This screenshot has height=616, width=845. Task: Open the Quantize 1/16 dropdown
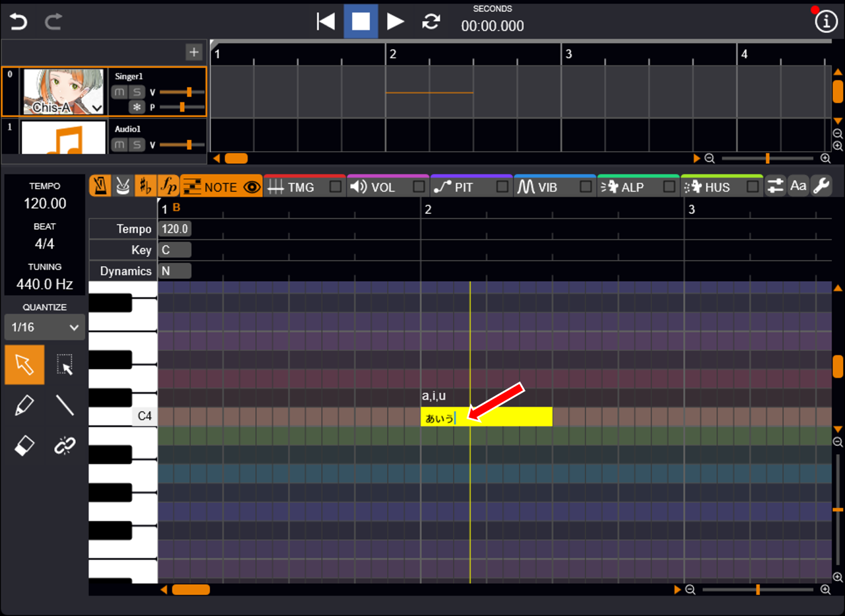point(45,327)
